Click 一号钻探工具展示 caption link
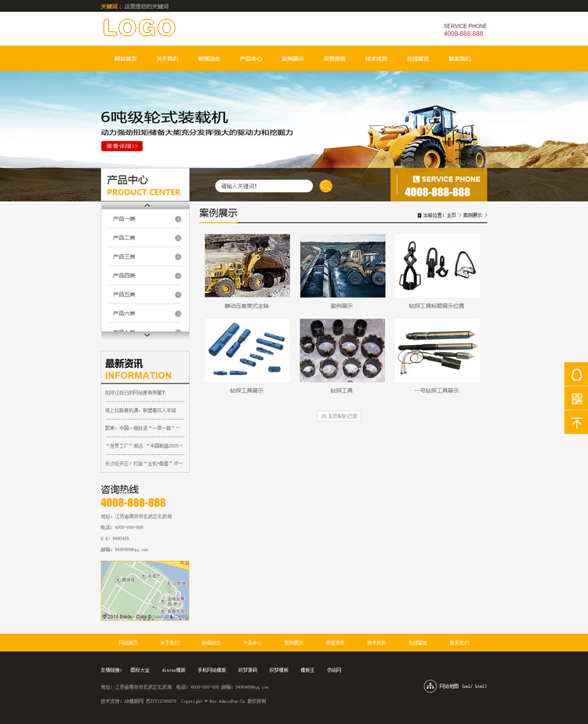 [x=437, y=391]
